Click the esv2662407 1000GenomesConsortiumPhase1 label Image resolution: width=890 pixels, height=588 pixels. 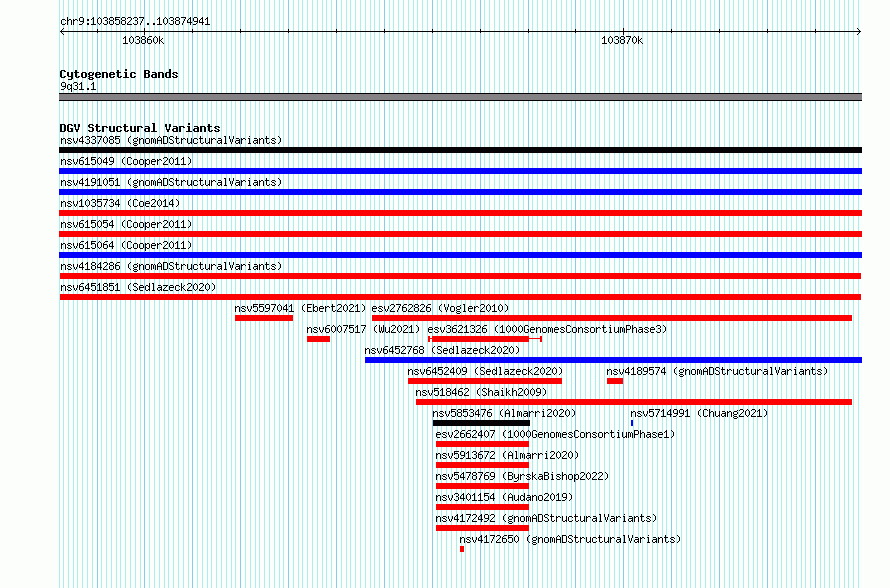[x=555, y=434]
